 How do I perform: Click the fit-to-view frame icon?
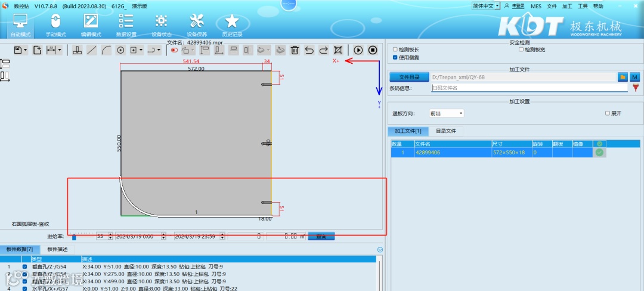338,50
